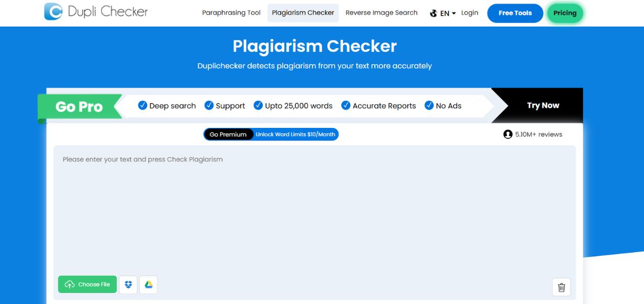The image size is (644, 304).
Task: Click the globe language icon
Action: click(x=432, y=13)
